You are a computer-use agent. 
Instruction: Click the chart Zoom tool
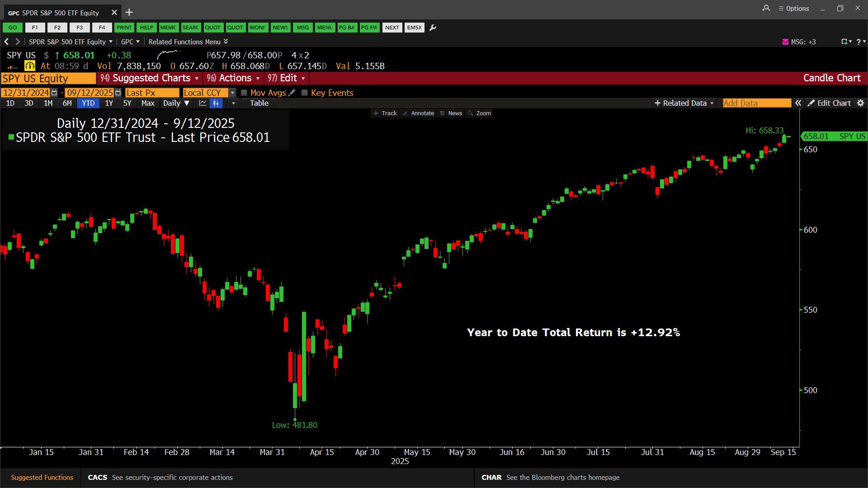479,113
